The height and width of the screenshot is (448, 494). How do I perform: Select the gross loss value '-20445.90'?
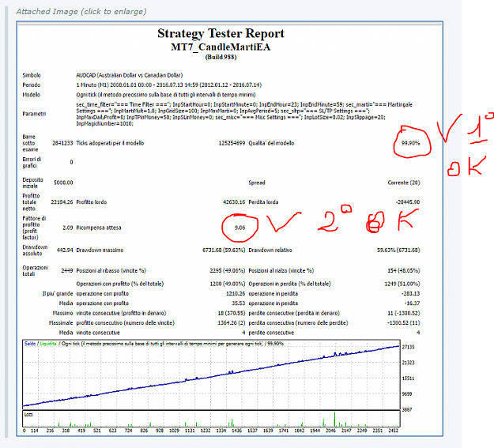(408, 202)
